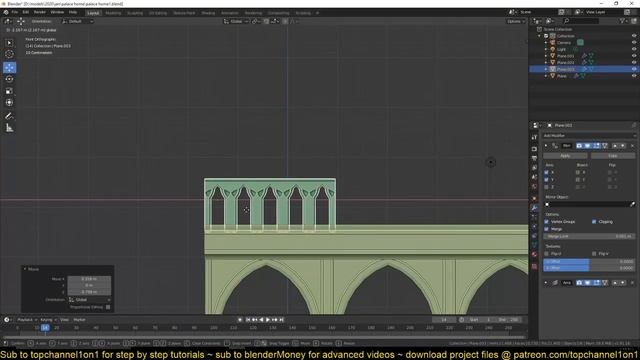Disable the Mirror Axis X checkbox
The image size is (640, 360).
(547, 172)
